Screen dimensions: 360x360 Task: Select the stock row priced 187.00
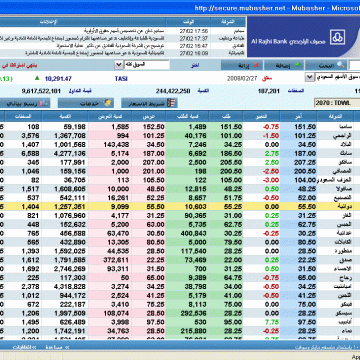click(180, 153)
